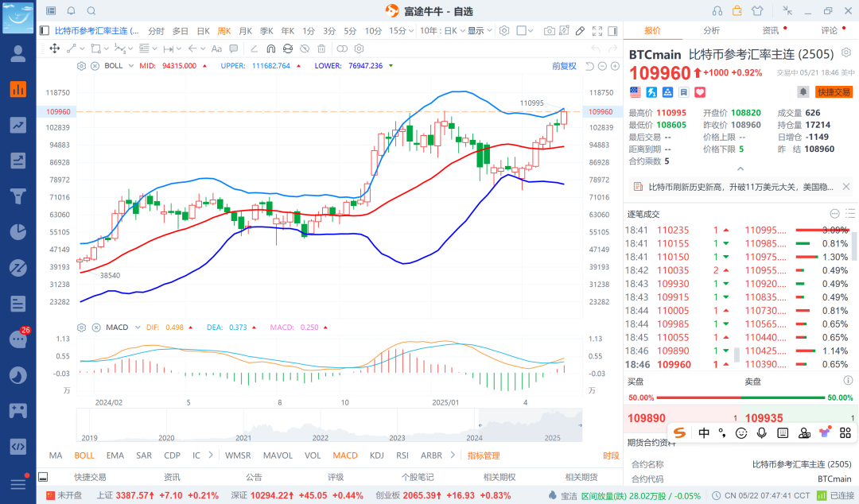The image size is (859, 504).
Task: Toggle the overlay compare circles icon
Action: point(342,48)
